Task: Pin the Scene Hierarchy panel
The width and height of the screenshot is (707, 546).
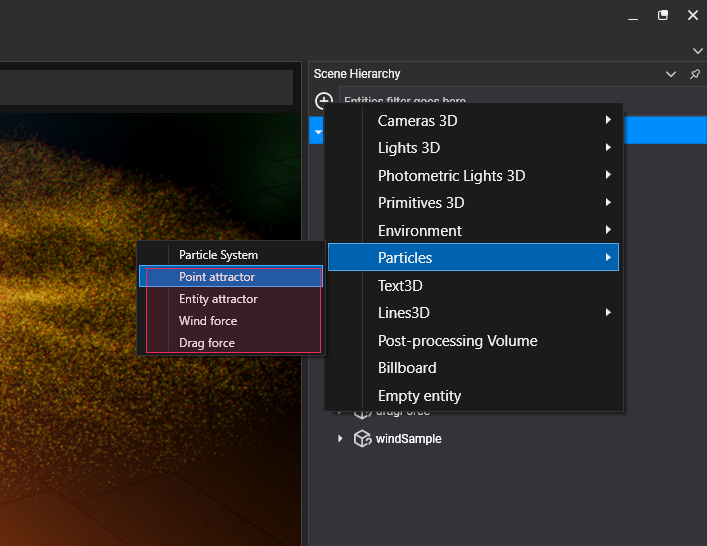Action: click(695, 74)
